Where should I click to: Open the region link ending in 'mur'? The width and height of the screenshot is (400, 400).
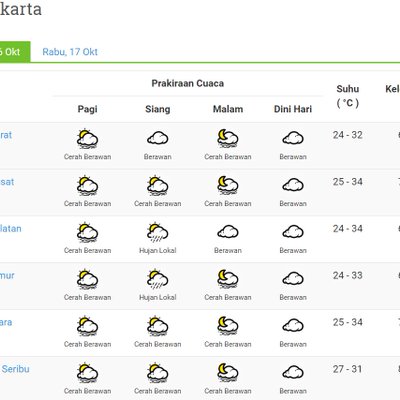coord(7,276)
